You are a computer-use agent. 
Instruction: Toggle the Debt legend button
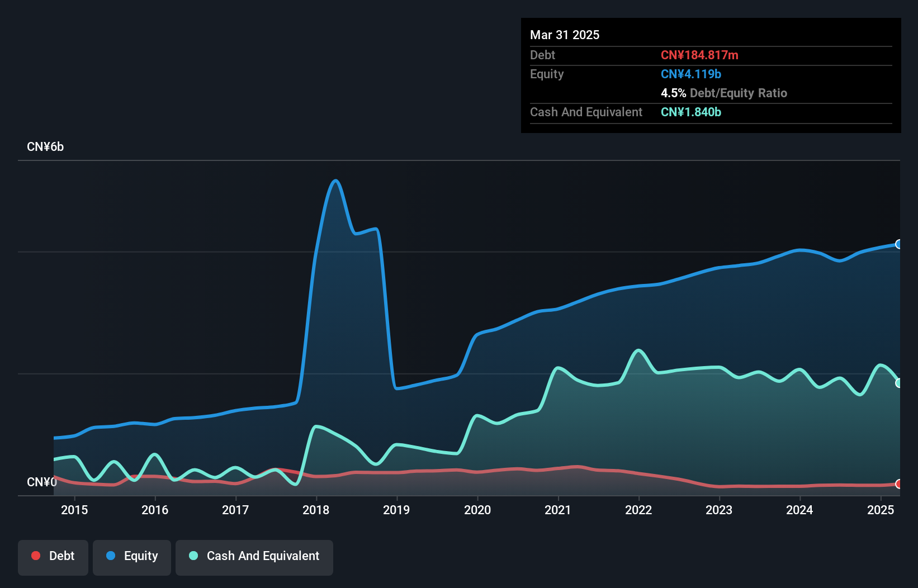tap(53, 557)
